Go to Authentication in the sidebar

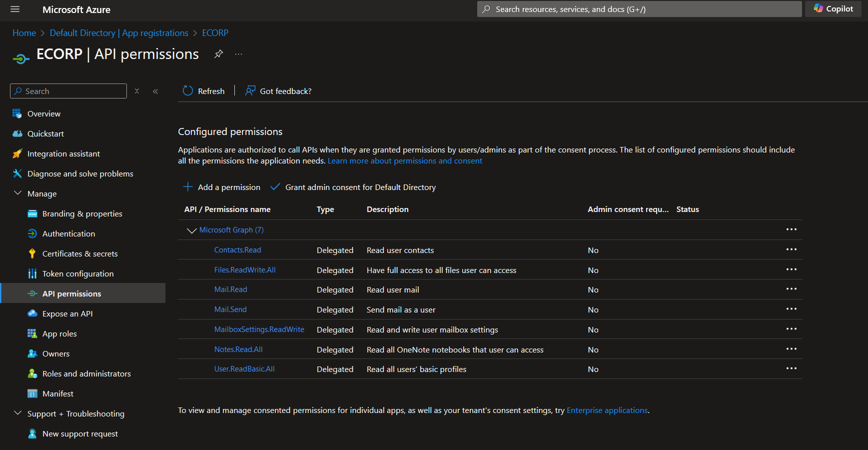[68, 233]
